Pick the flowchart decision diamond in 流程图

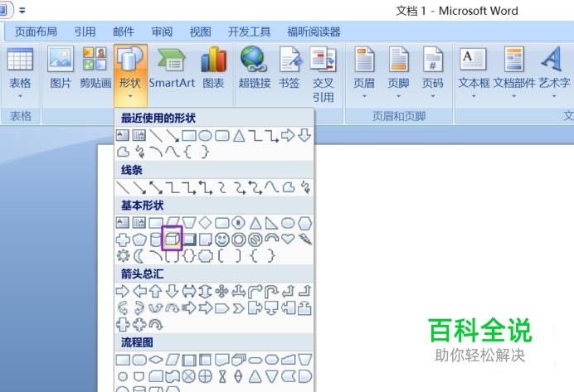(x=156, y=360)
